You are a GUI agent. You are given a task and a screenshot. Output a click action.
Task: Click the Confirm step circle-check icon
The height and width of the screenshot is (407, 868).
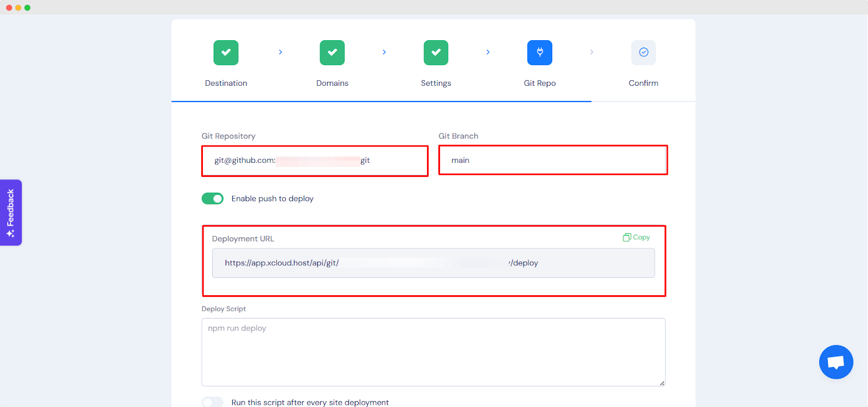643,53
